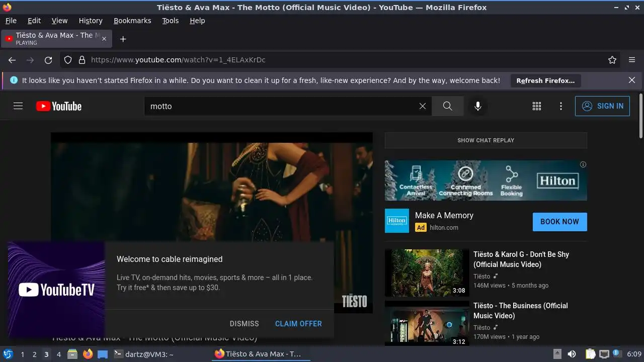The height and width of the screenshot is (362, 644).
Task: Claim the YouTube TV offer
Action: click(x=298, y=324)
